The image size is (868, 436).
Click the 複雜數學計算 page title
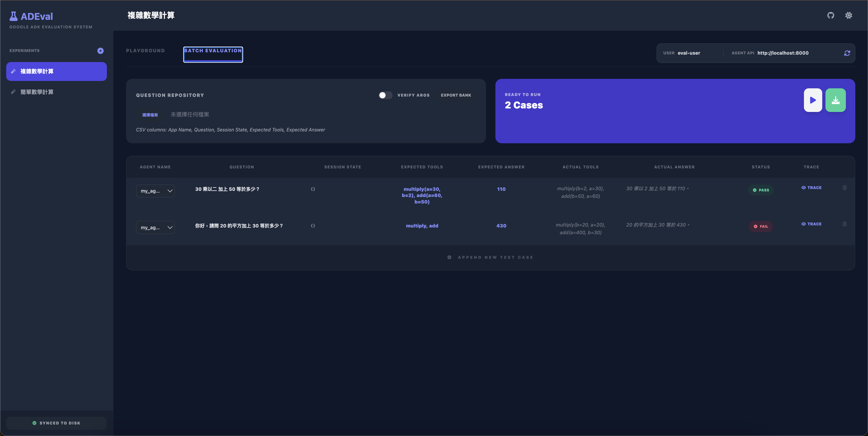pos(151,15)
